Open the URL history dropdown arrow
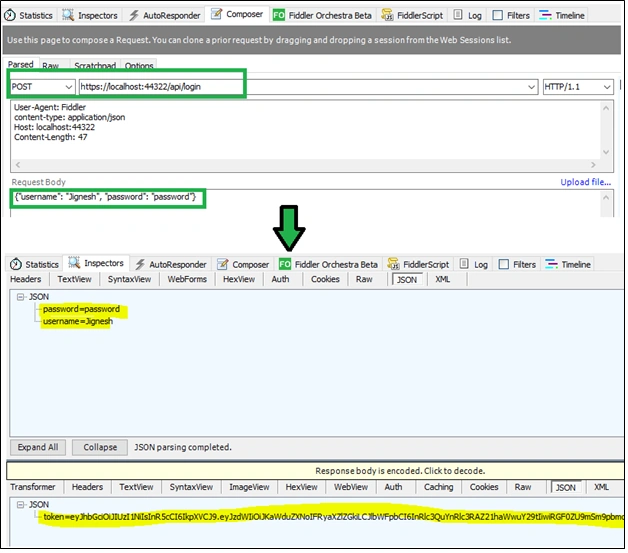 [531, 87]
